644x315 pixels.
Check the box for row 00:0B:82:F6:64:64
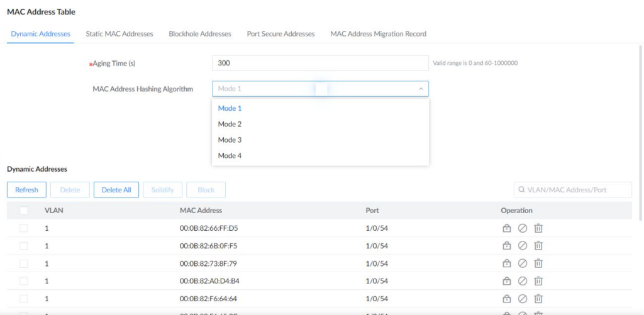(x=24, y=299)
